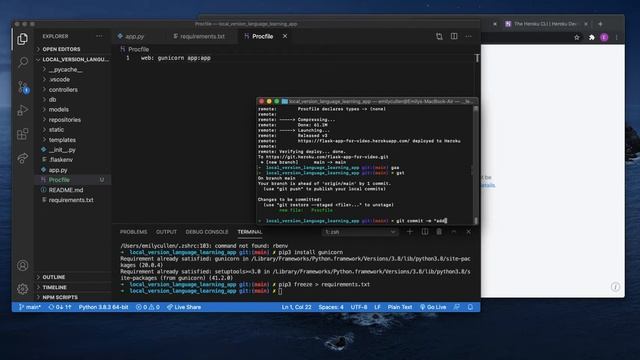
Task: Switch to the Output panel tab
Action: [166, 232]
